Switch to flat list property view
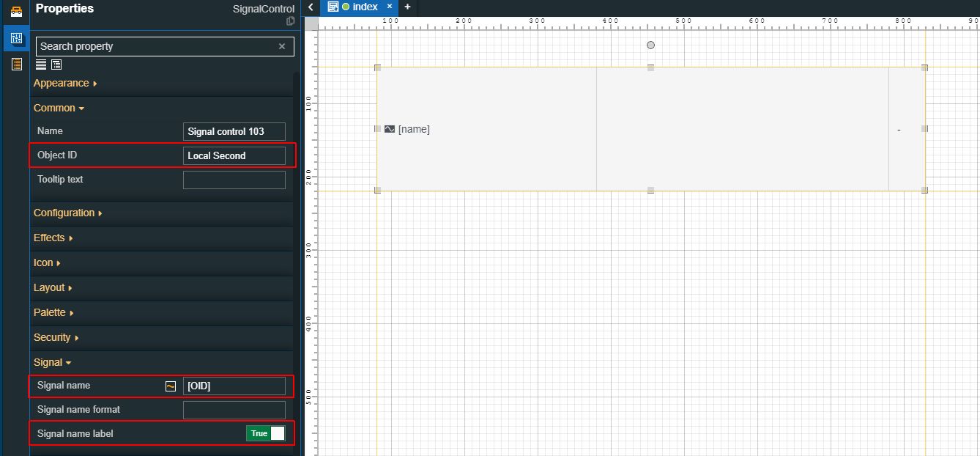Viewport: 980px width, 456px height. click(x=41, y=65)
